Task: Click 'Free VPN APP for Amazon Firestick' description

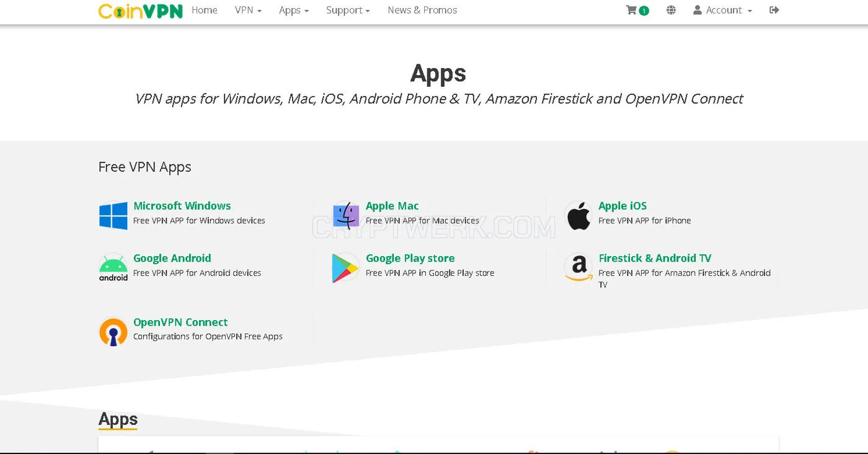Action: 684,278
